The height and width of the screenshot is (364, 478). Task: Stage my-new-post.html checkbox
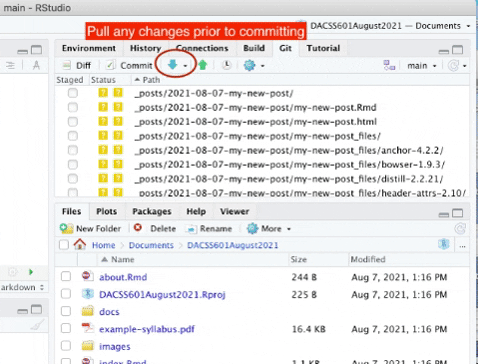[x=73, y=122]
